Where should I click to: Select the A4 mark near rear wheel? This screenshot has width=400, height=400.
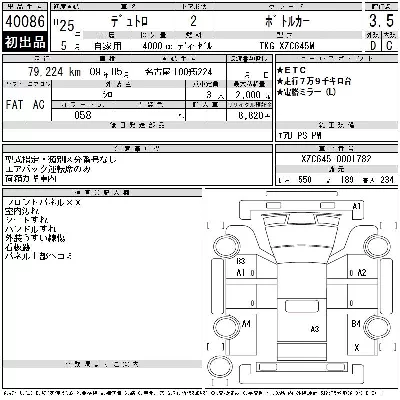coord(246,323)
